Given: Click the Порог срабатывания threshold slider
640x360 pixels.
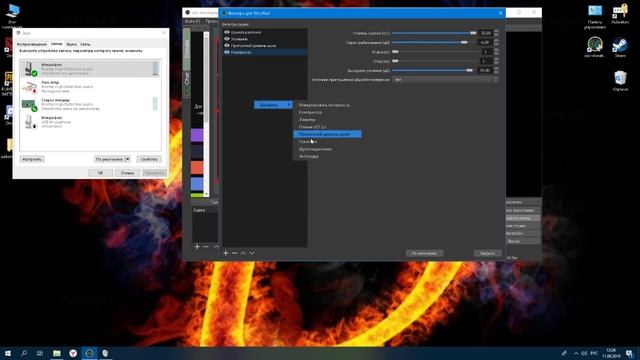Looking at the screenshot, I should click(x=434, y=42).
